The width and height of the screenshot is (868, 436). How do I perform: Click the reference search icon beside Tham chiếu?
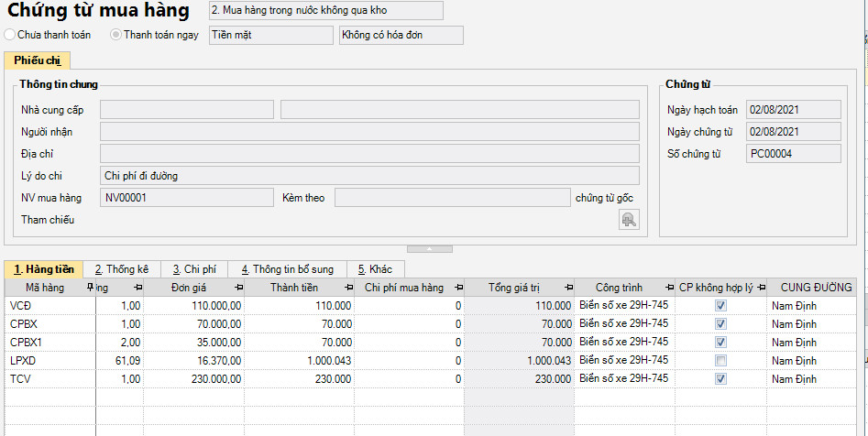tap(629, 220)
